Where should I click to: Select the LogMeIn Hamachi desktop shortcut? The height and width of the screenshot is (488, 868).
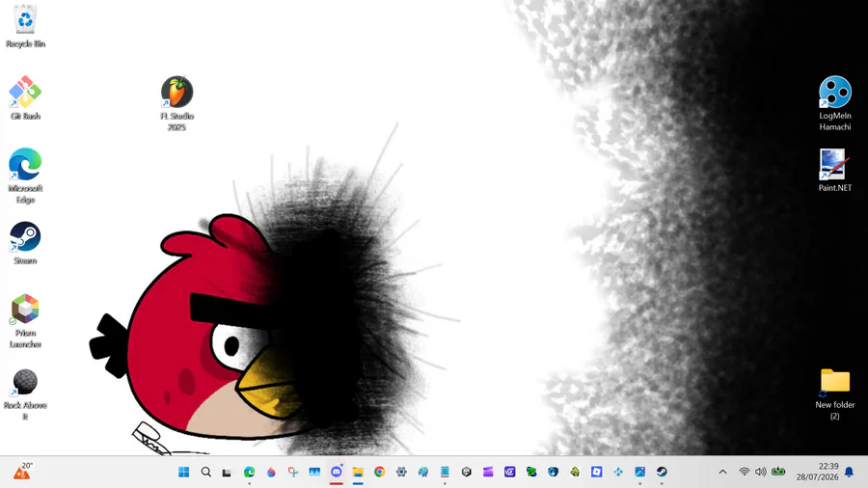(835, 103)
